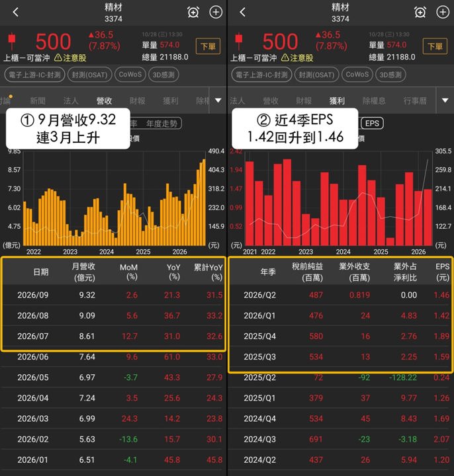454x476 pixels.
Task: Select 封測(OSAT) tag in right panel
Action: 316,75
